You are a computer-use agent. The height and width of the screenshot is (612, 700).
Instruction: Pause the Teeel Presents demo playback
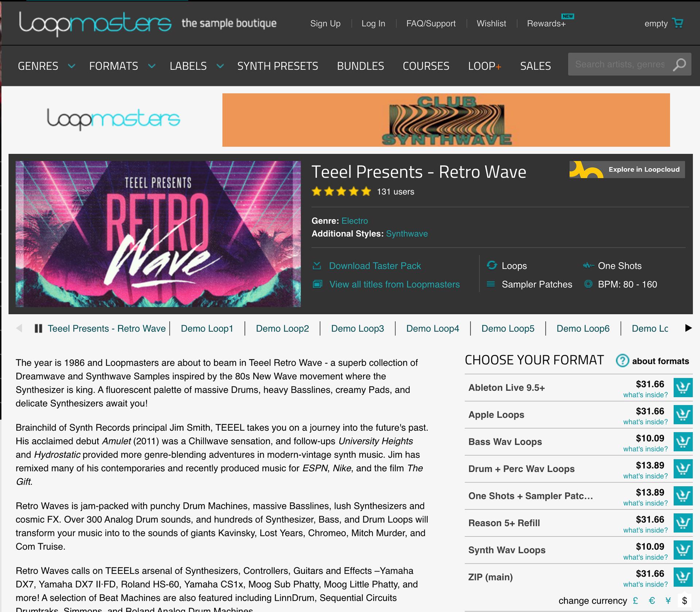coord(38,329)
